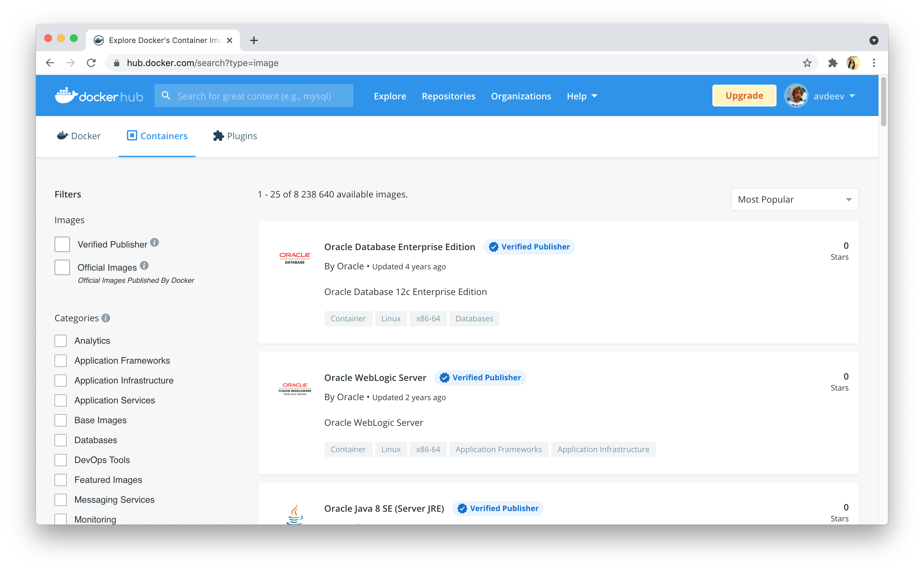Reload the page with refresh icon
924x572 pixels.
coord(91,63)
